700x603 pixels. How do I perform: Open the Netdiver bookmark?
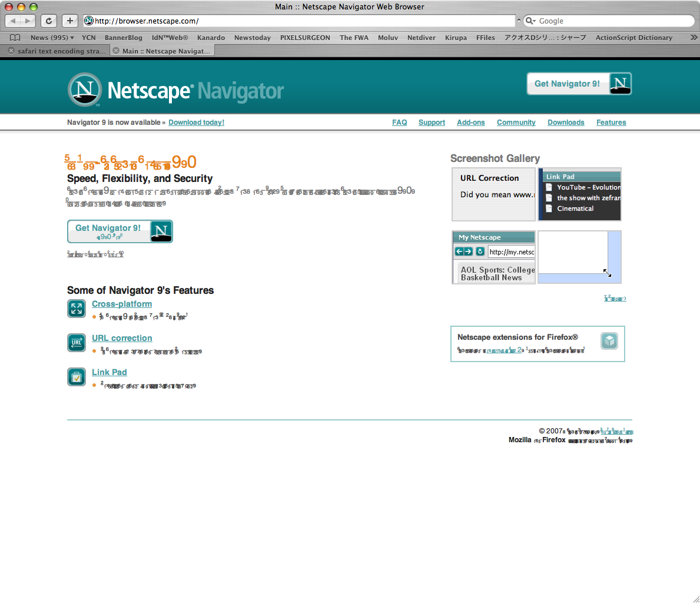(x=422, y=38)
